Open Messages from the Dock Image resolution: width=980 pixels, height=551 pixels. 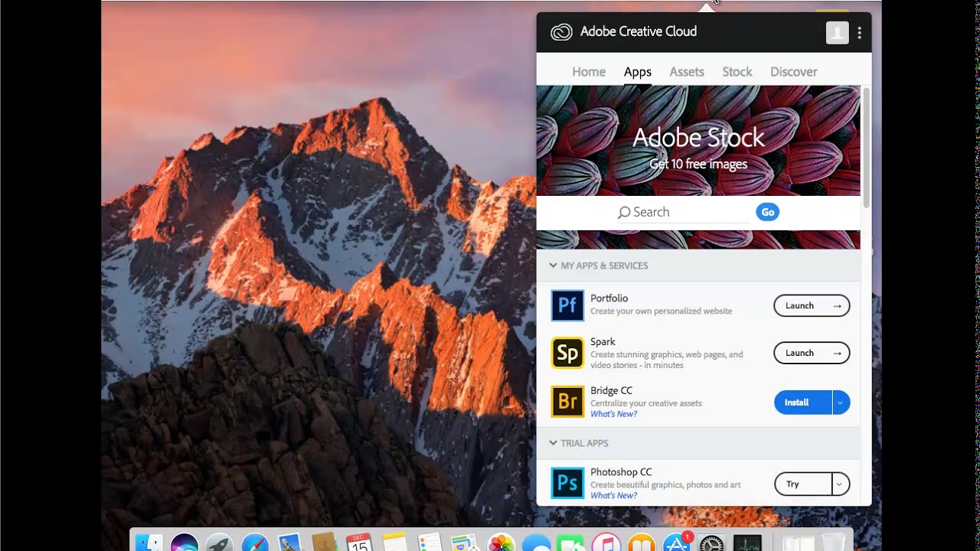537,543
